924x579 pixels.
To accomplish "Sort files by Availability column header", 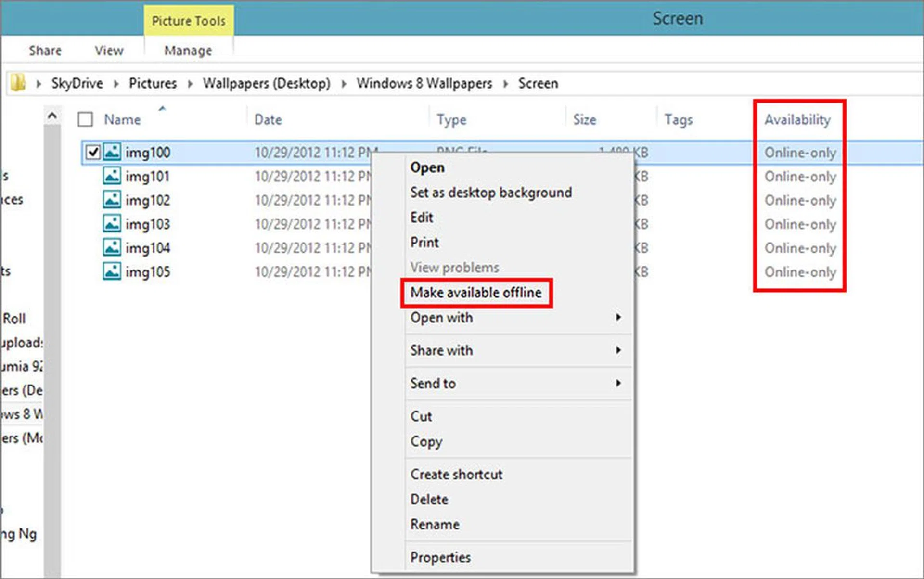I will (x=797, y=119).
